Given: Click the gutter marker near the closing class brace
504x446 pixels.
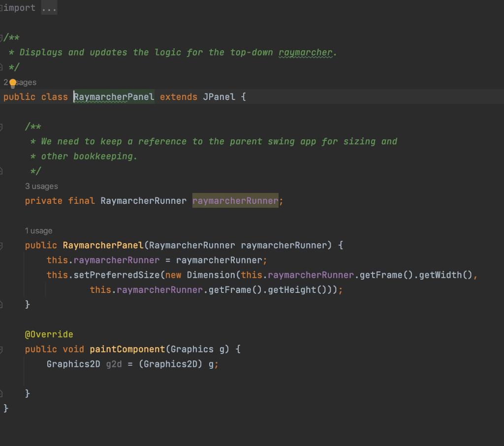Looking at the screenshot, I should tap(2, 393).
